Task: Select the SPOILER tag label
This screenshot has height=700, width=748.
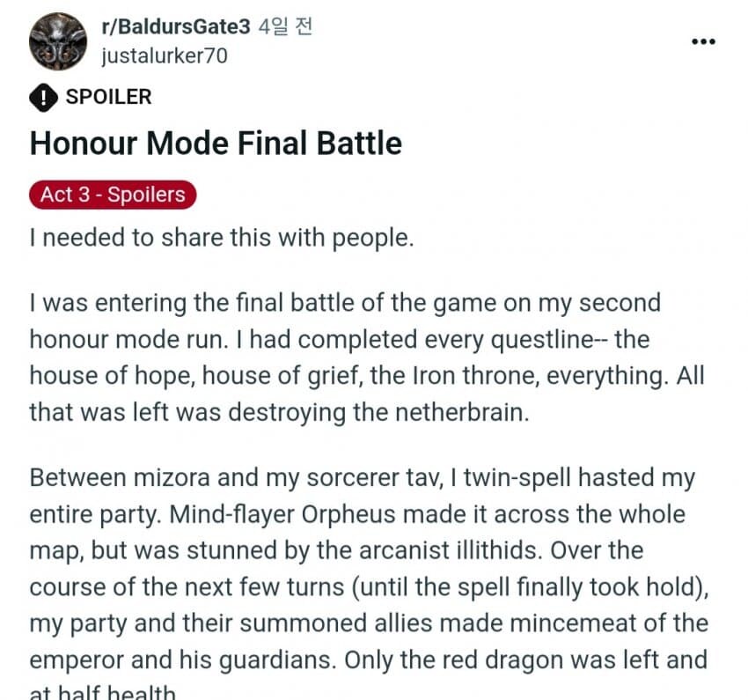Action: point(109,97)
